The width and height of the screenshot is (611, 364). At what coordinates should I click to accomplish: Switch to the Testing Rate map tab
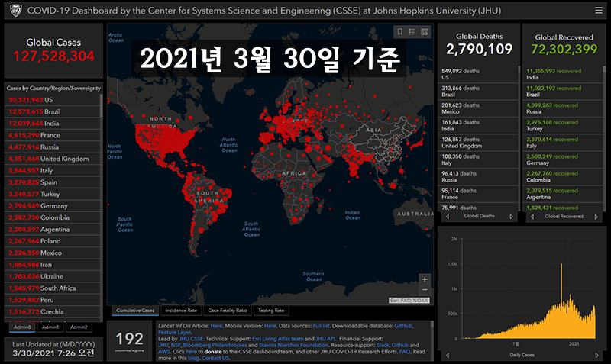point(271,311)
